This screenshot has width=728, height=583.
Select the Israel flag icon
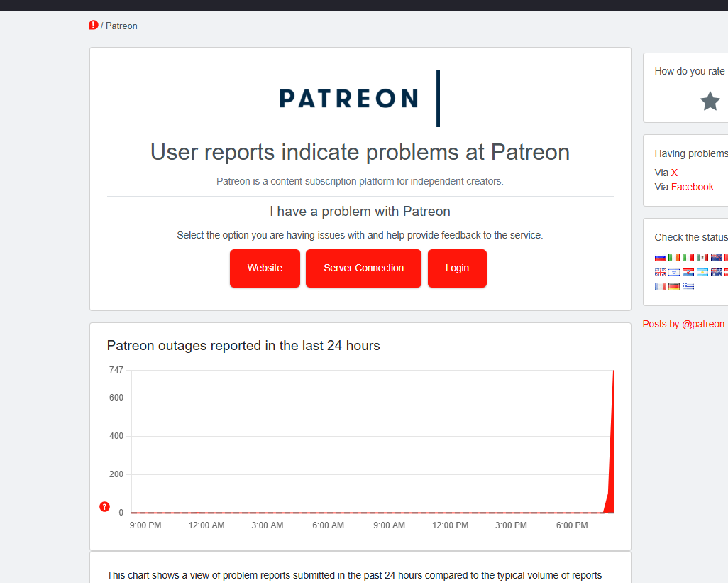coord(674,272)
